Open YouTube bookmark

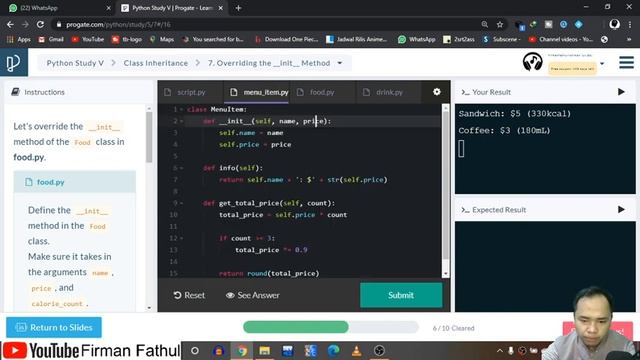click(x=88, y=39)
